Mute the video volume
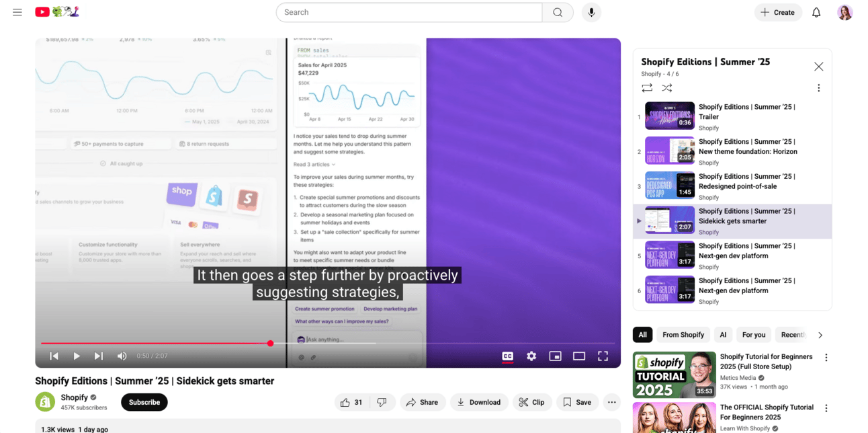This screenshot has height=433, width=868. tap(122, 356)
